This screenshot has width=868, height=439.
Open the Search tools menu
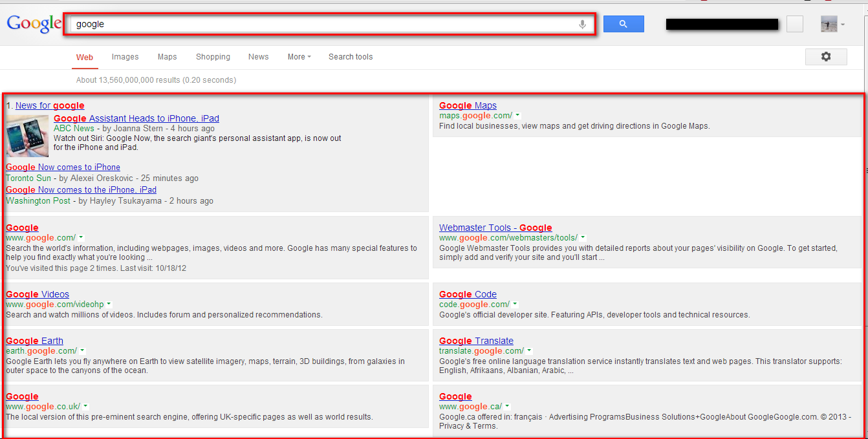(x=351, y=57)
